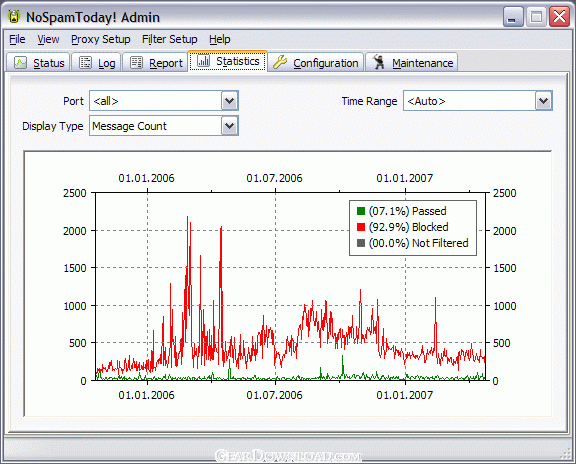Click the right axis value 1500
576x464 pixels.
505,268
